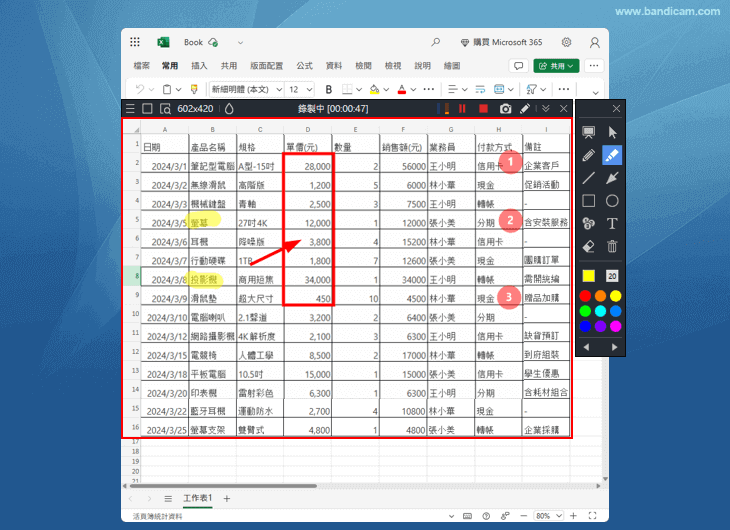Pause the Bandicam recording
This screenshot has height=530, width=730.
(462, 109)
